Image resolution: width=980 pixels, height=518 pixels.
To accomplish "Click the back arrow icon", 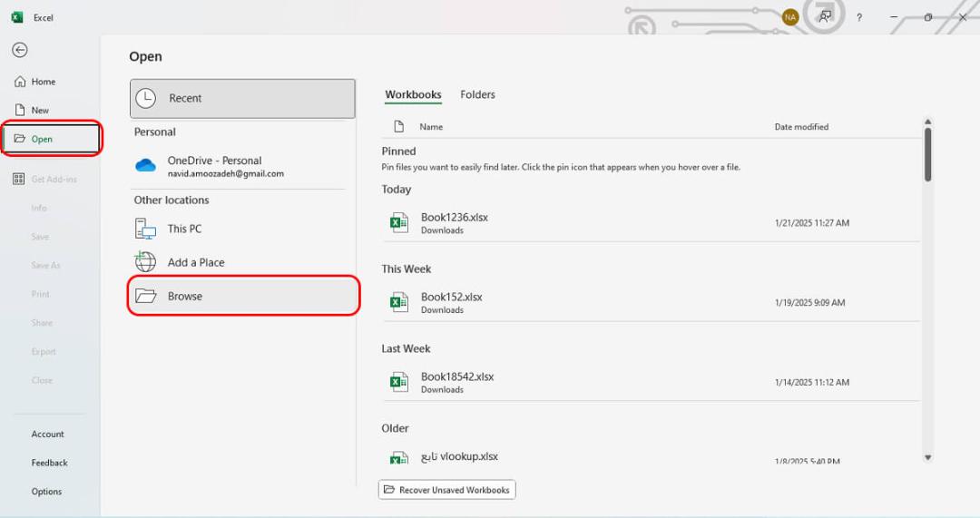I will [x=20, y=50].
